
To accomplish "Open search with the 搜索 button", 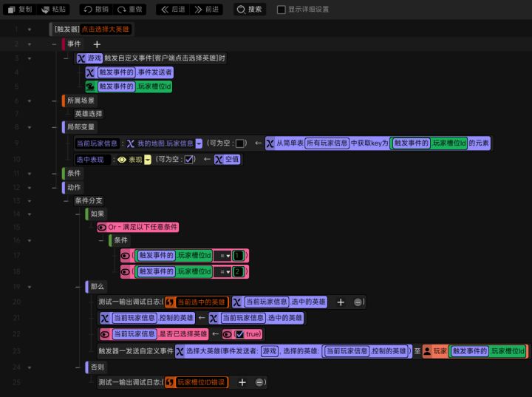I will (x=250, y=9).
